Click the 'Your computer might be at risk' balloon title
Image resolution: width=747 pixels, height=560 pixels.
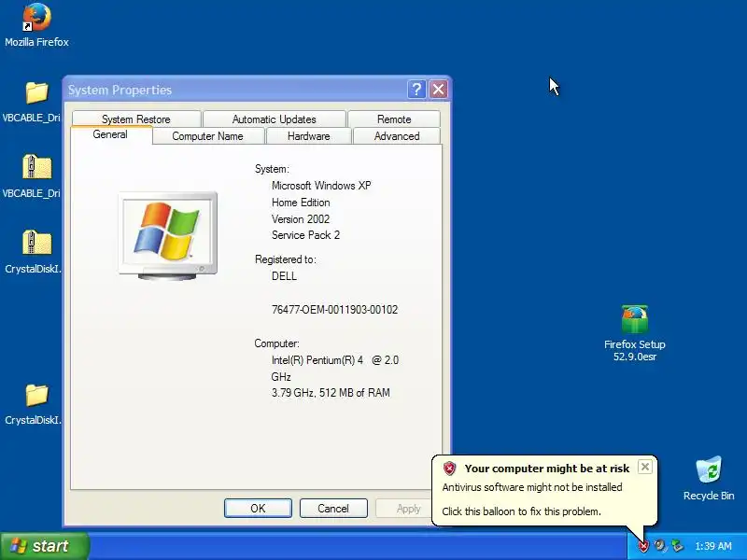click(x=547, y=469)
